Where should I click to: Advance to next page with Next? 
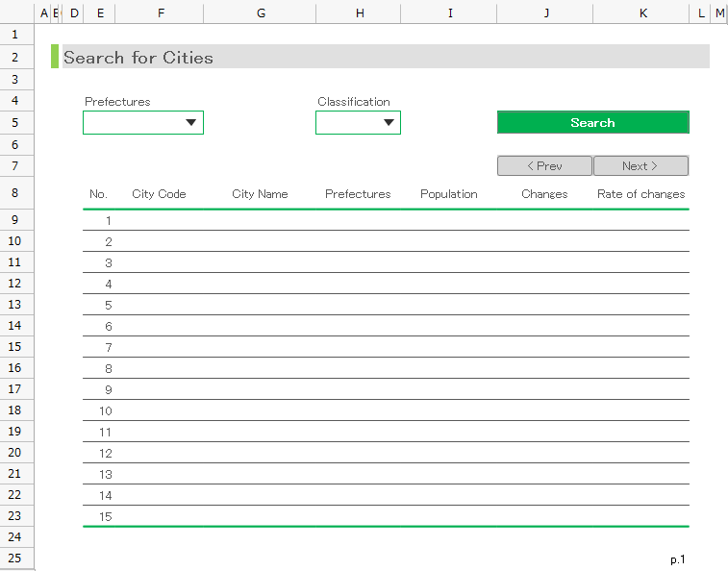(x=640, y=166)
